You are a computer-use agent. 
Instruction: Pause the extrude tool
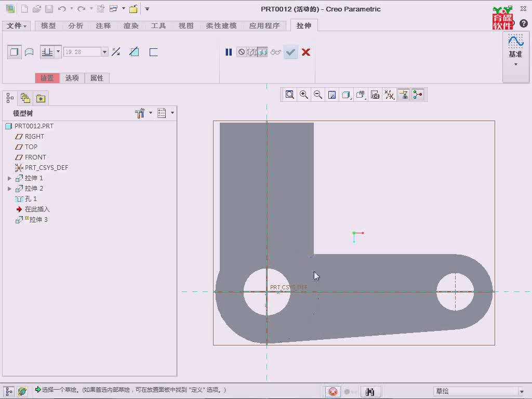pos(229,52)
